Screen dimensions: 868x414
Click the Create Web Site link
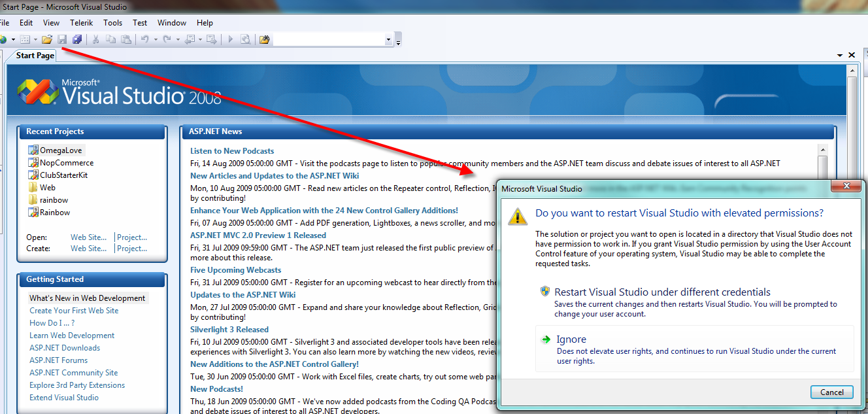[88, 249]
